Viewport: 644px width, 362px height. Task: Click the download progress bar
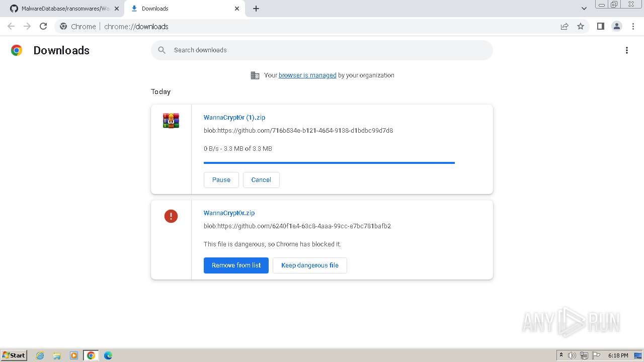[329, 163]
